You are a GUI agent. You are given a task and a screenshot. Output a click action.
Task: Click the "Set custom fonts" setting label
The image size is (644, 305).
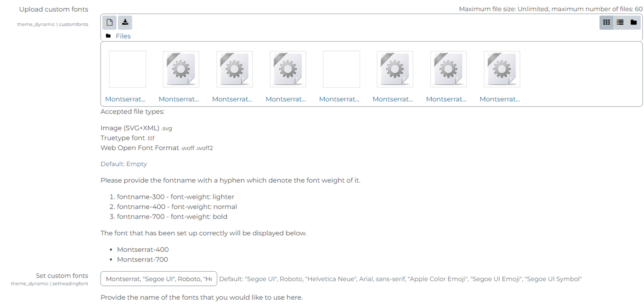click(x=62, y=276)
